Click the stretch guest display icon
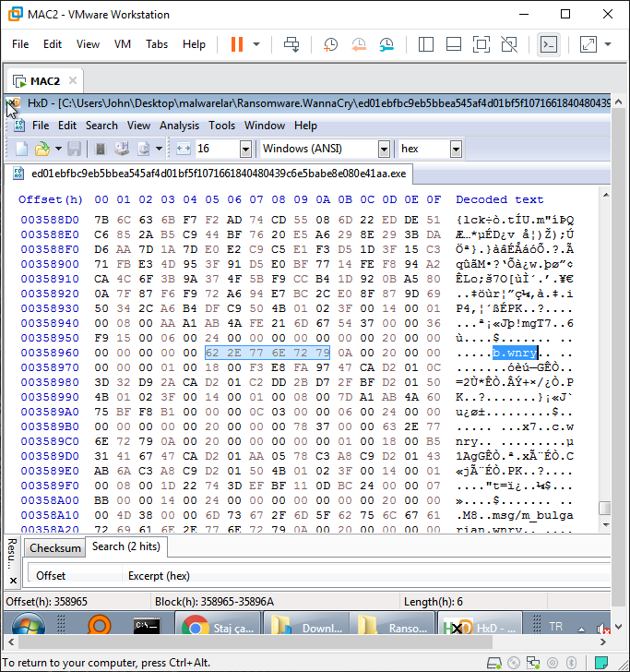Viewport: 630px width, 672px height. (588, 44)
